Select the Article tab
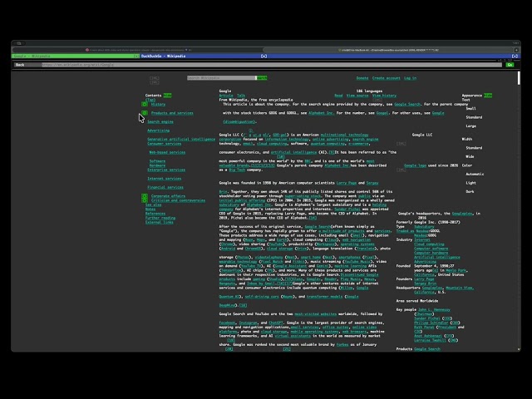 coord(226,96)
